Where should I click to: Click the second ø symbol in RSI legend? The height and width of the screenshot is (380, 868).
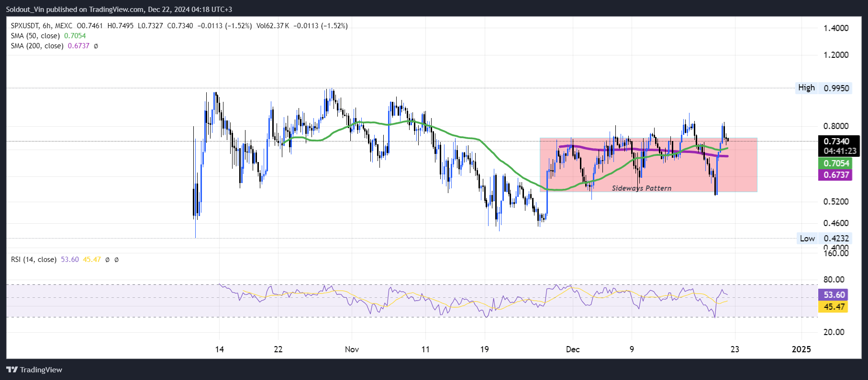(116, 260)
